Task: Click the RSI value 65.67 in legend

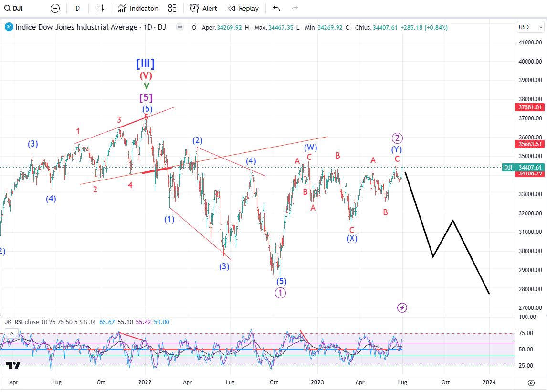Action: coord(107,322)
